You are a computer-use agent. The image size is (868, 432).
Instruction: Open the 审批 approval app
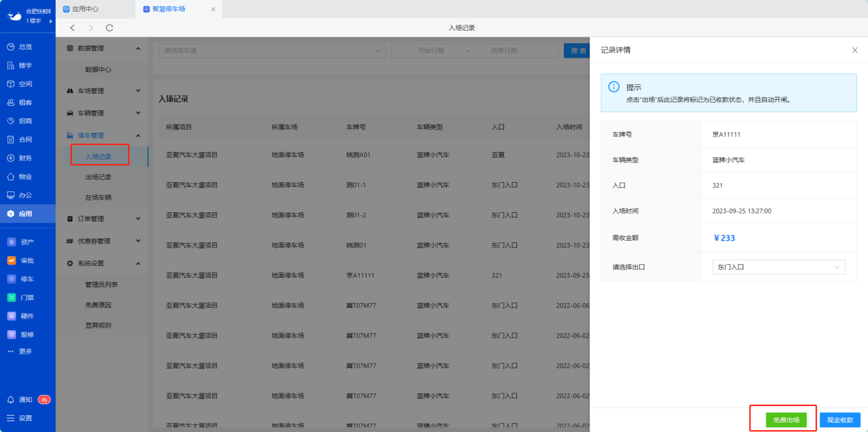tap(20, 260)
